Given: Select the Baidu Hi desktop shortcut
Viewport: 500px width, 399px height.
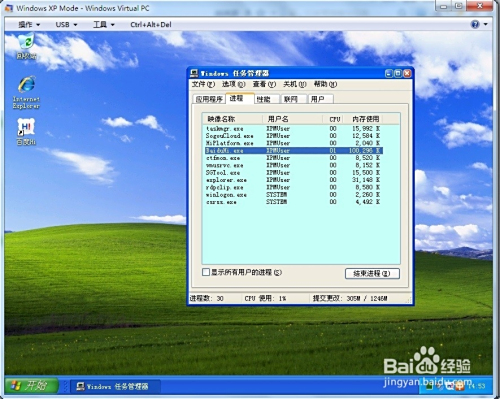Looking at the screenshot, I should pyautogui.click(x=26, y=132).
